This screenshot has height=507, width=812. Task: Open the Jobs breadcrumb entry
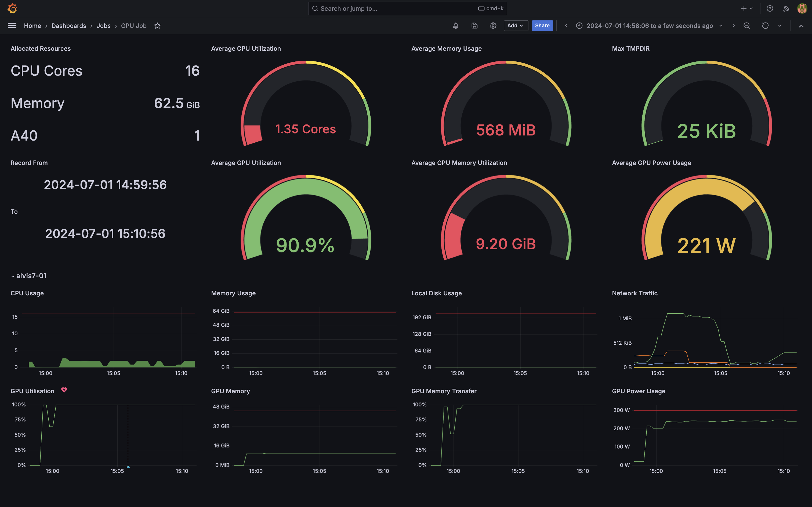(x=103, y=25)
